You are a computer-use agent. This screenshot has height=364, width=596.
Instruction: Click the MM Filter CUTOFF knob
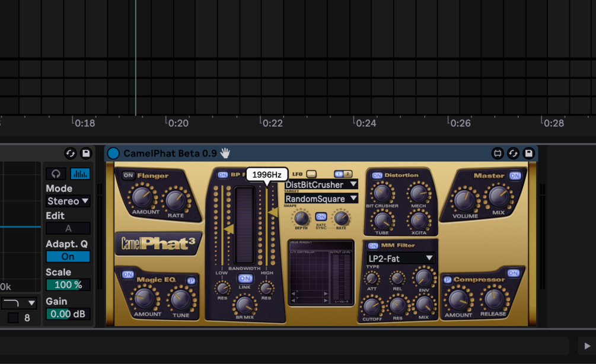tap(372, 306)
